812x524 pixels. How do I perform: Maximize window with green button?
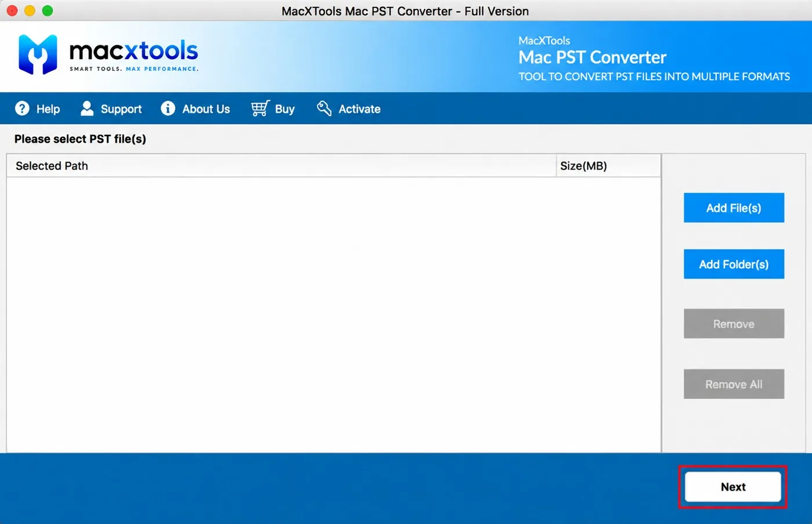pos(48,10)
